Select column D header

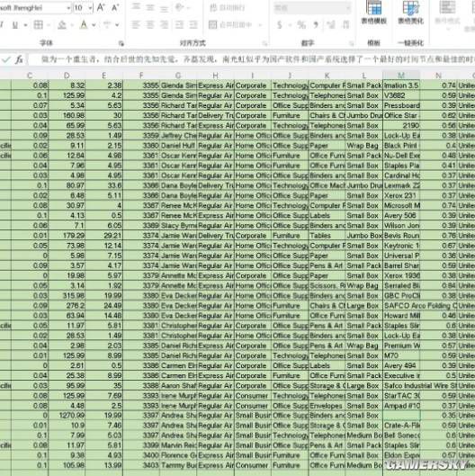click(67, 76)
